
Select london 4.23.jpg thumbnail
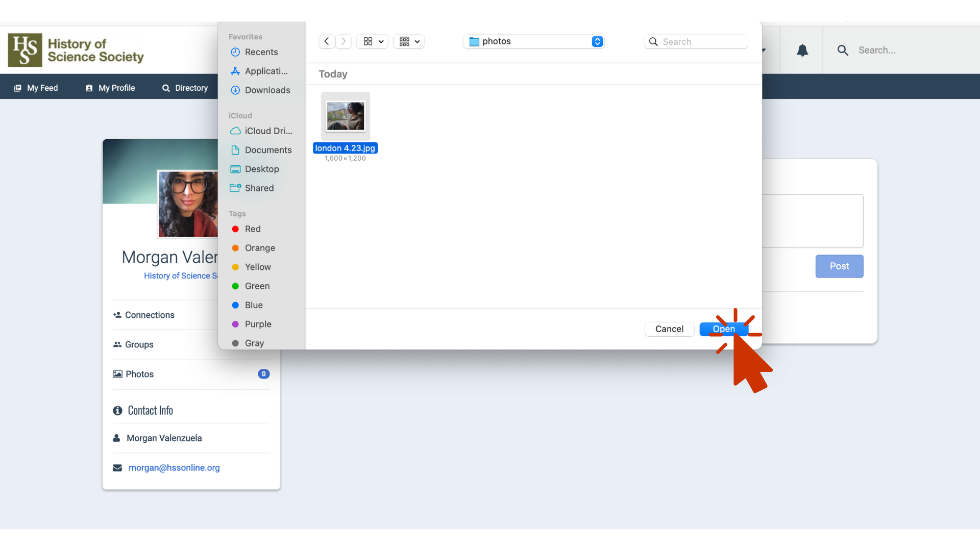pos(346,116)
